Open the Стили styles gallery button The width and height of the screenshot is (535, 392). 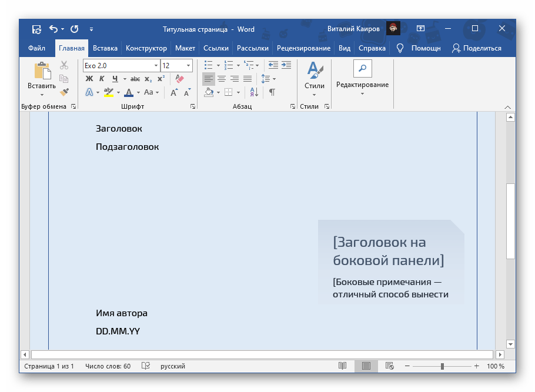point(315,76)
